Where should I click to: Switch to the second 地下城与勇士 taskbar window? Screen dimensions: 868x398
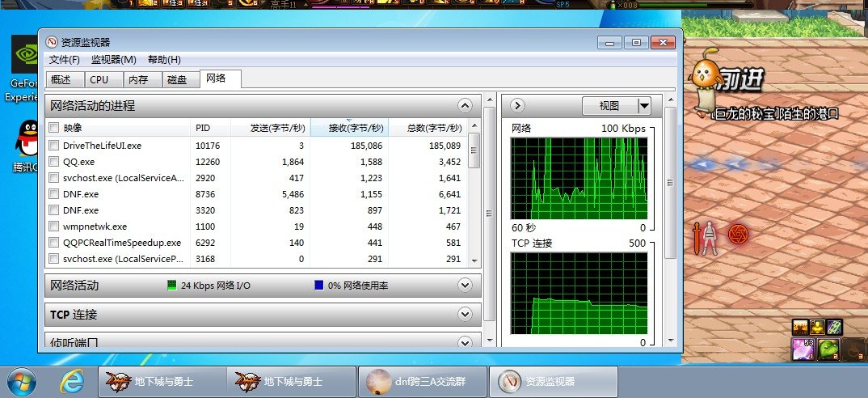(x=291, y=382)
